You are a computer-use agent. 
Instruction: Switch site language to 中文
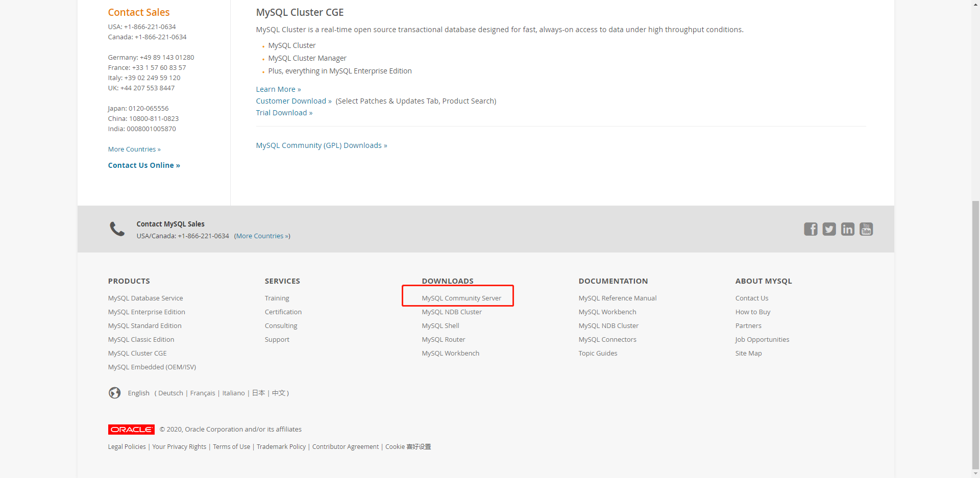pyautogui.click(x=279, y=393)
